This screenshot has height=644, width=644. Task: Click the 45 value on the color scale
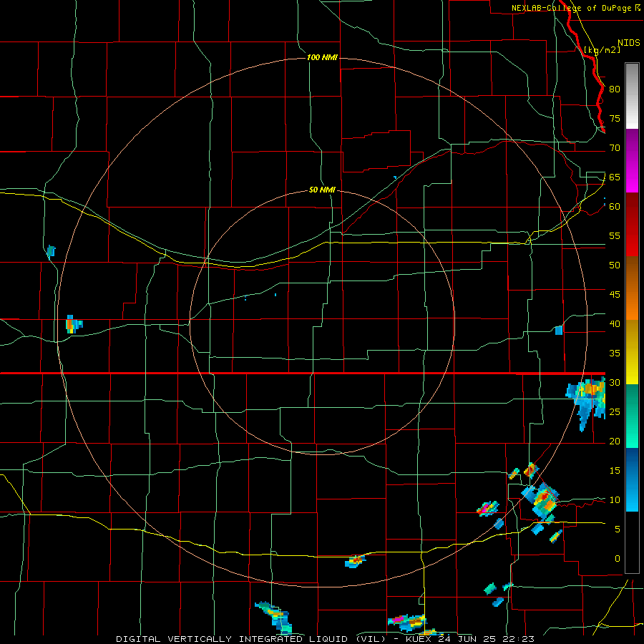pos(615,295)
